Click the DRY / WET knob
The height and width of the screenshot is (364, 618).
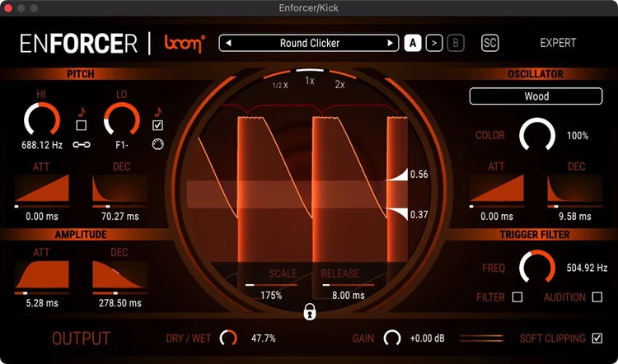(228, 338)
